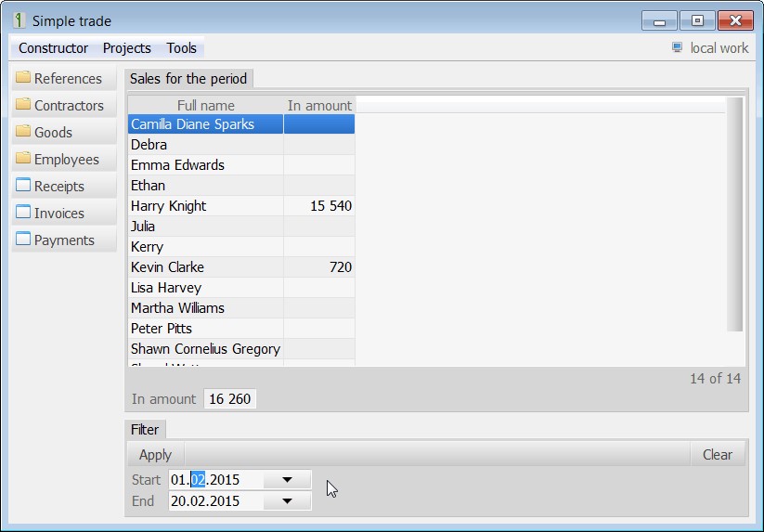The height and width of the screenshot is (532, 764).
Task: Open the Constructor menu
Action: [53, 48]
